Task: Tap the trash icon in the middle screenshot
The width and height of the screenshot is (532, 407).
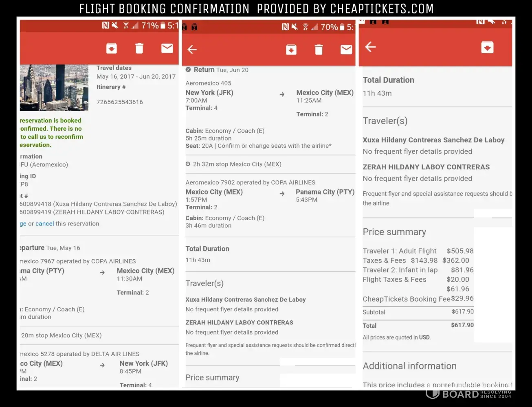Action: pyautogui.click(x=319, y=50)
